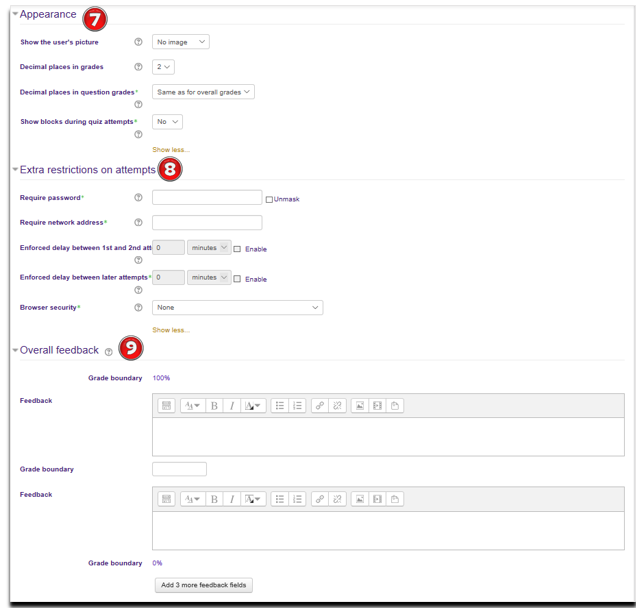Click Italic in the first feedback editor
The image size is (636, 608).
click(x=232, y=406)
